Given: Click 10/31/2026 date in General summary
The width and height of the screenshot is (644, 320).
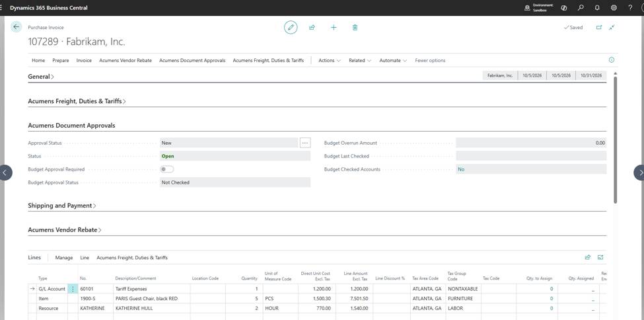Looking at the screenshot, I should pos(591,75).
